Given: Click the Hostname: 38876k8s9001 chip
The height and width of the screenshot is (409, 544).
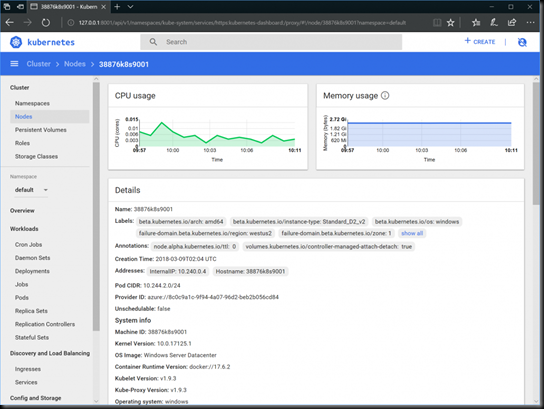Looking at the screenshot, I should coord(250,271).
